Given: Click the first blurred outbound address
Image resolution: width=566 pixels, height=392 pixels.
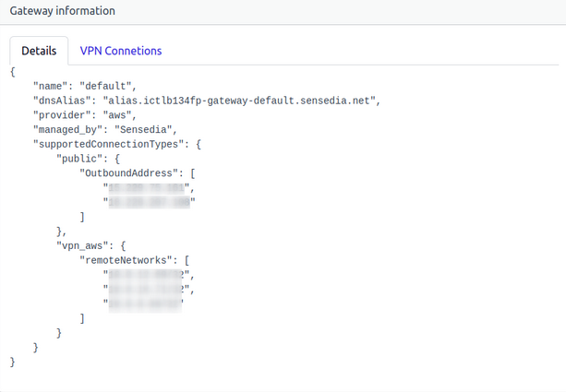Looking at the screenshot, I should tap(148, 188).
